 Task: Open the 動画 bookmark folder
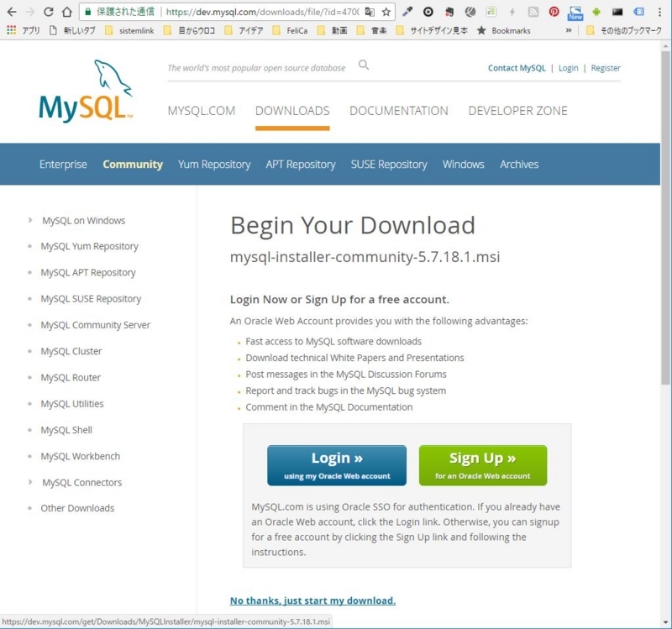click(x=333, y=30)
